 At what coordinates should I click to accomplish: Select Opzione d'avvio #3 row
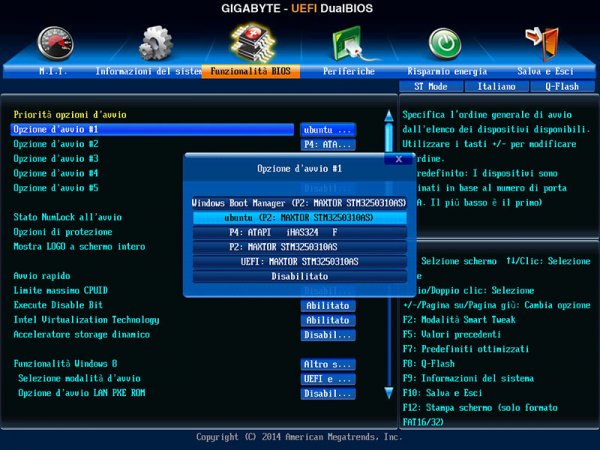56,158
